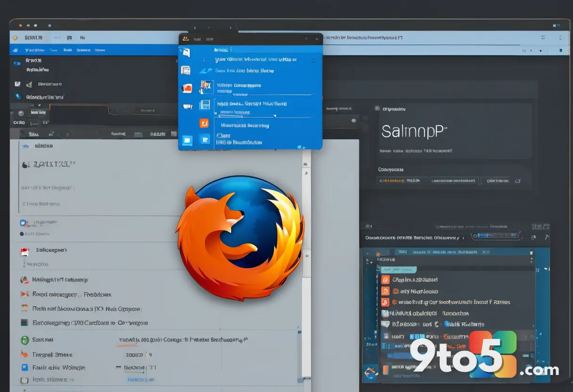Select the calculator grid icon in blue popup
The height and width of the screenshot is (392, 573).
[205, 105]
